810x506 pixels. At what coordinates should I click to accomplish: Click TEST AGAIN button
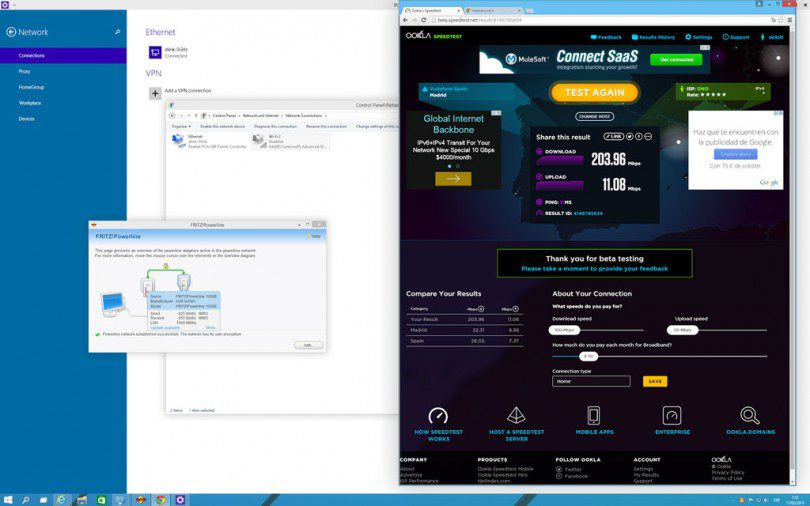[x=595, y=92]
